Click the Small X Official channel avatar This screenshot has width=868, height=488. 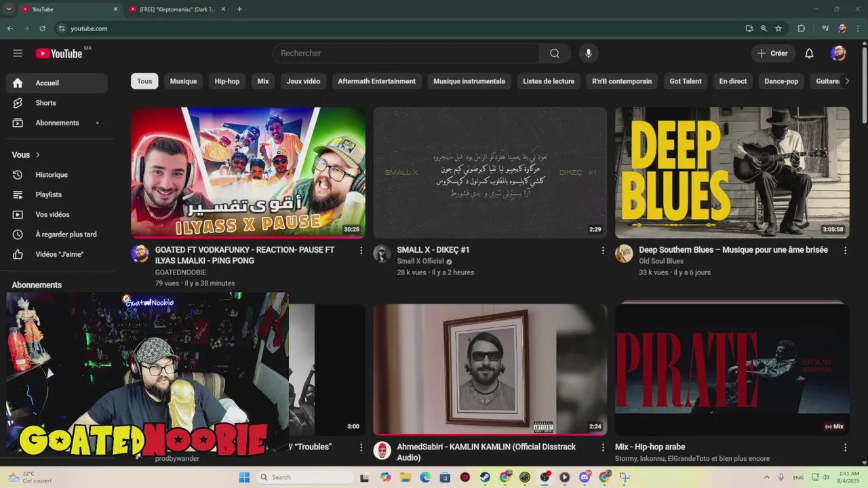[x=382, y=253]
